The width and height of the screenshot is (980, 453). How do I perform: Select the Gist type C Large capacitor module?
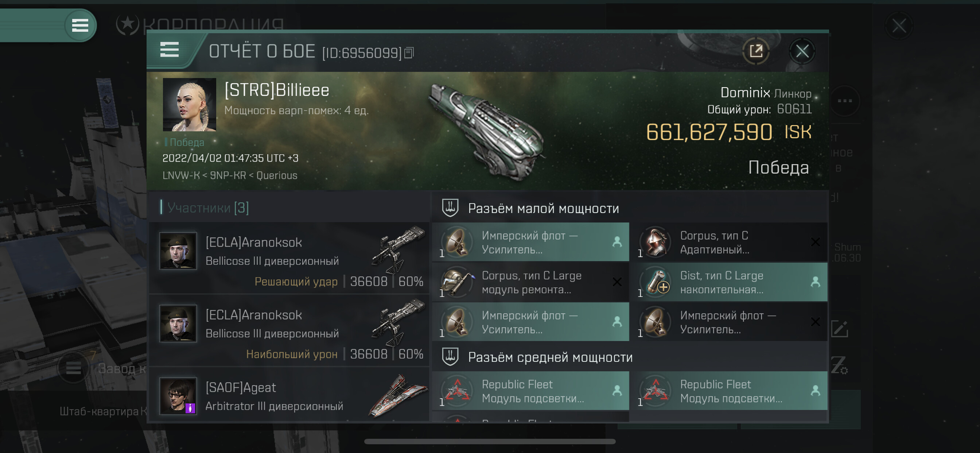[728, 282]
